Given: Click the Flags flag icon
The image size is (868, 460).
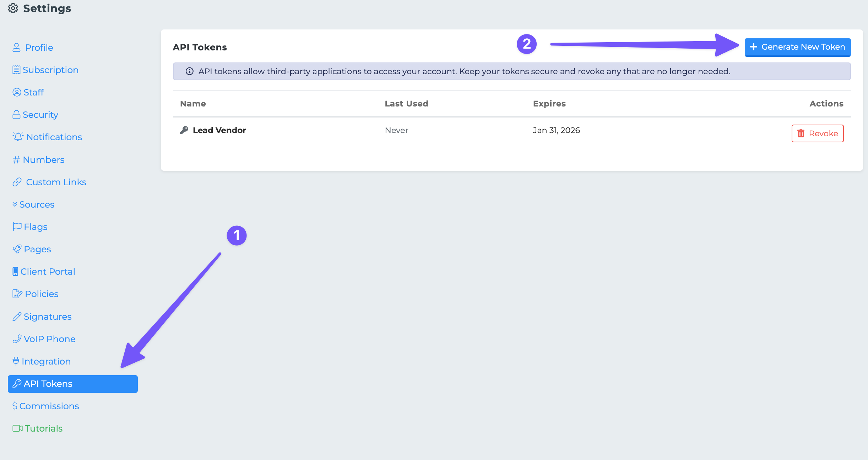Looking at the screenshot, I should 17,226.
